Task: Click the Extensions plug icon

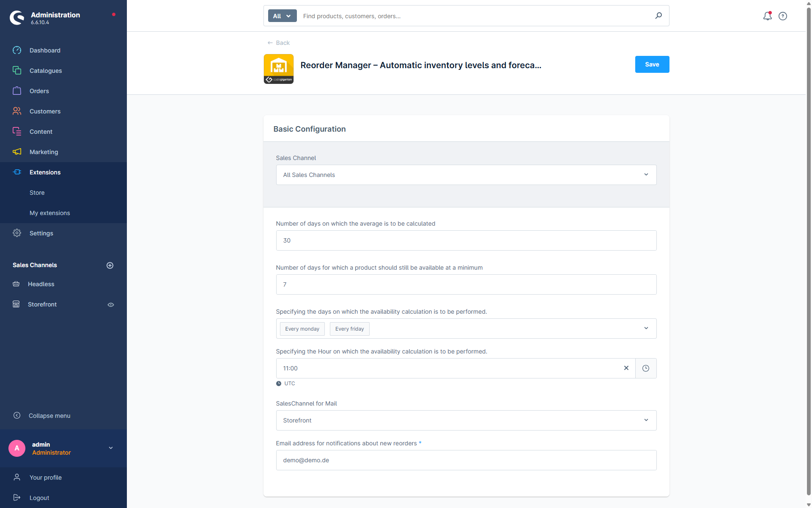Action: pos(17,172)
